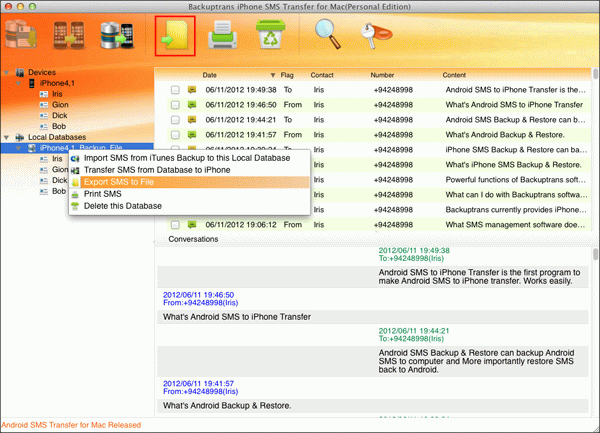Screen dimensions: 600x433
Task: Tick the checkbox for the 19:49:38 message
Action: click(175, 90)
